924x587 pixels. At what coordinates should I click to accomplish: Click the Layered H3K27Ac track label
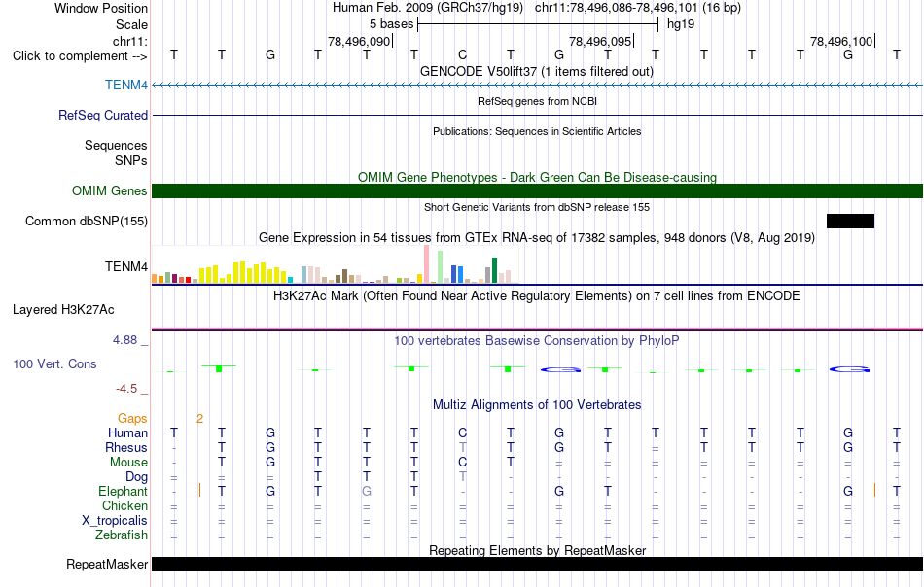[x=63, y=310]
